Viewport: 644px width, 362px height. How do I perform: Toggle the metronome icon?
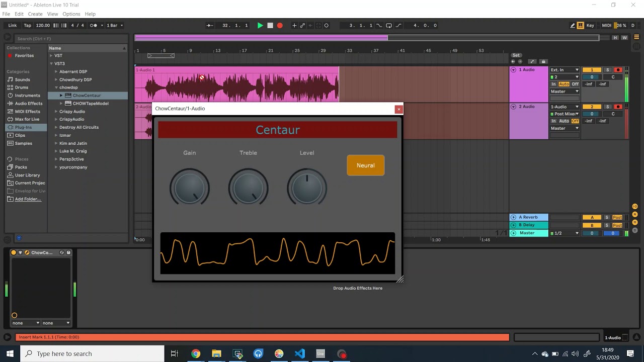[93, 25]
